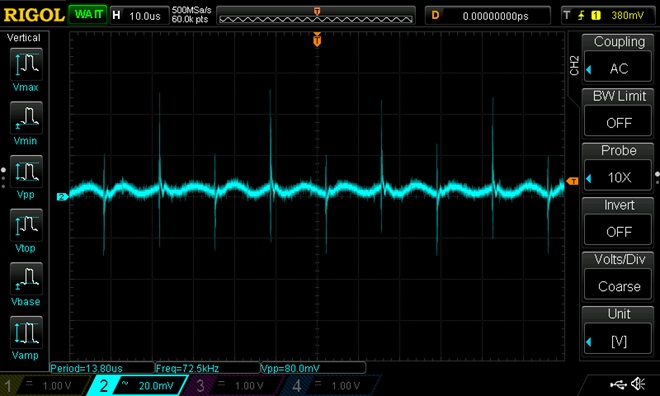
Task: Click the Period=13.80us measurement
Action: [x=102, y=368]
